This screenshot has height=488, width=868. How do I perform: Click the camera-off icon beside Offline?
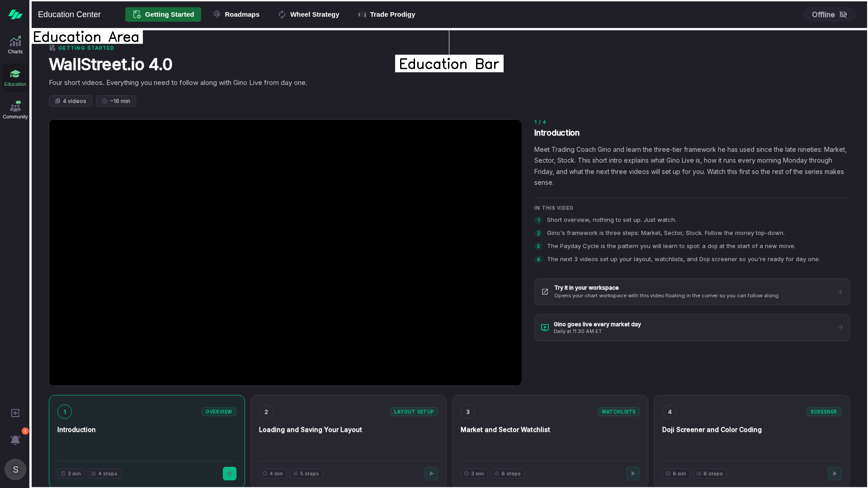click(843, 14)
